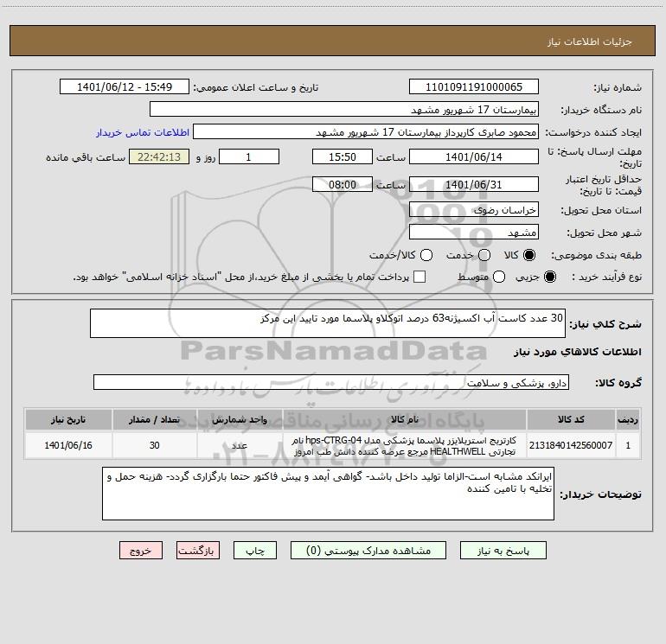
Task: Select the خدمت radio button
Action: (x=484, y=255)
